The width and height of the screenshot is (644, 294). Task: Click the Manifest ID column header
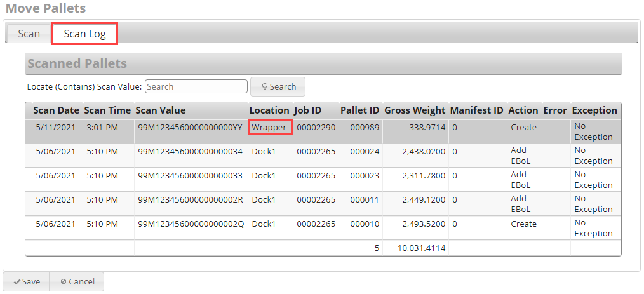(x=477, y=110)
